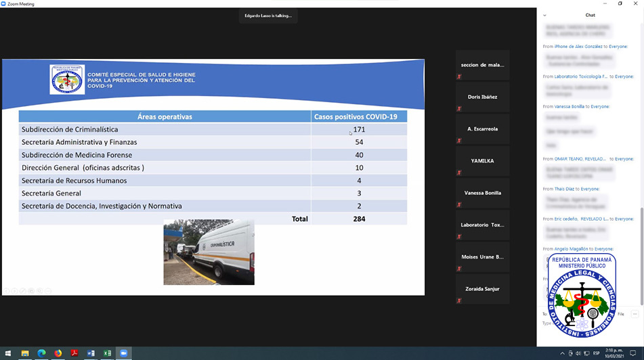The image size is (644, 360).
Task: Click muted mic icon on A. Escarreola tile
Action: coord(459,141)
